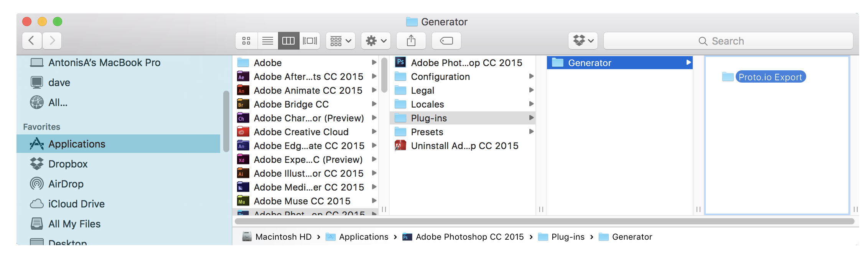This screenshot has height=257, width=868.
Task: Click the Bridge 'Br' folder icon
Action: (243, 104)
